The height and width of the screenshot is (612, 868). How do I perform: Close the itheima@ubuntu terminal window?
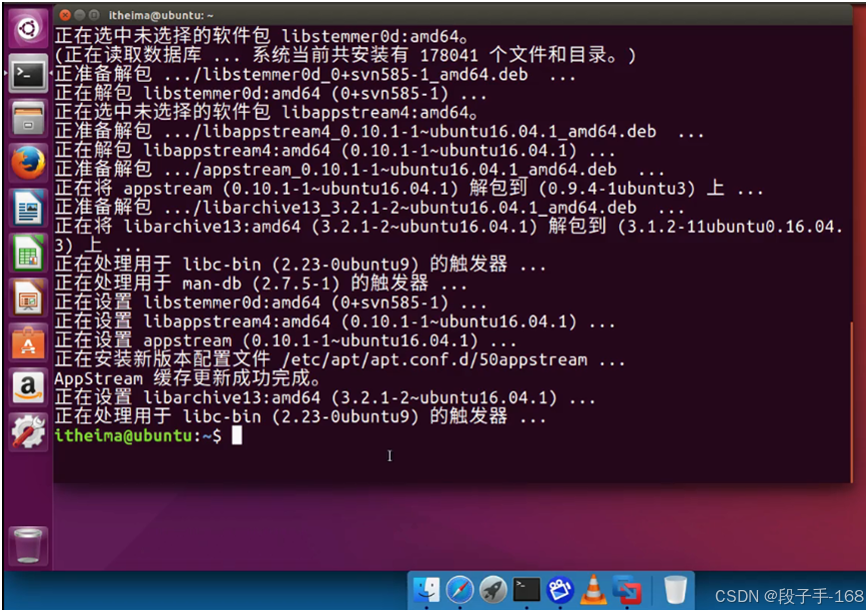pos(65,15)
